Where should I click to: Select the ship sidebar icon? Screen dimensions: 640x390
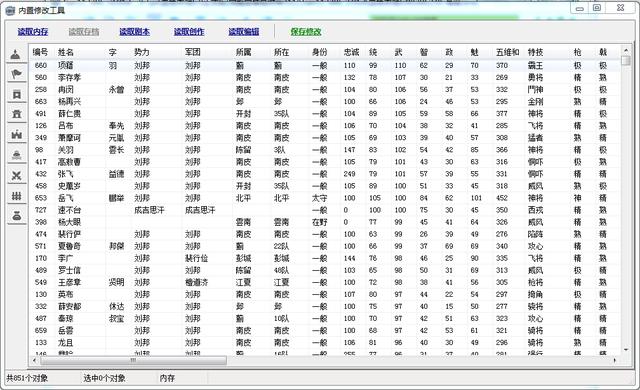click(16, 155)
